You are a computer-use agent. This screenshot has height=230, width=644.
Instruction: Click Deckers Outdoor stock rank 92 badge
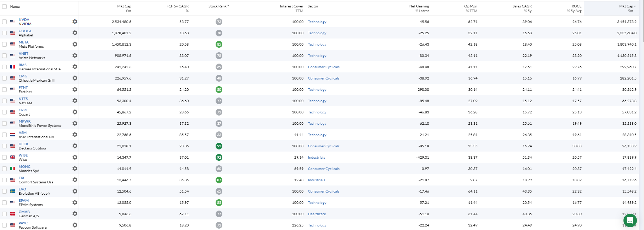(x=219, y=146)
